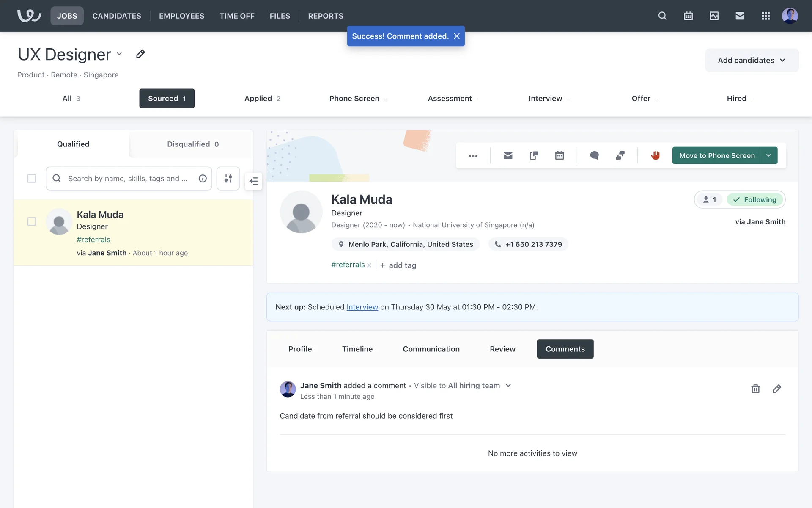Image resolution: width=812 pixels, height=508 pixels.
Task: Expand the comment visibility All hiring team chevron
Action: pyautogui.click(x=508, y=385)
